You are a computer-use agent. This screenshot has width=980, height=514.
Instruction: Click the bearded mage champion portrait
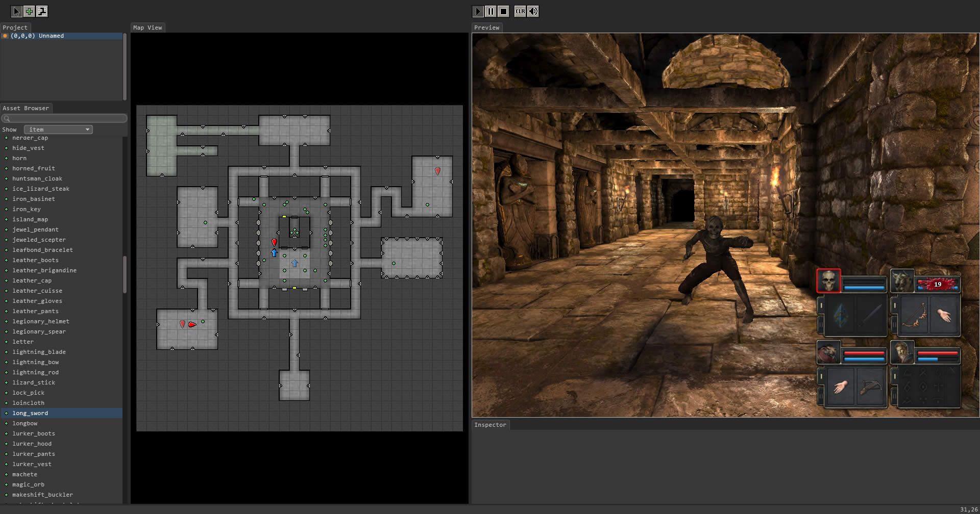[902, 353]
